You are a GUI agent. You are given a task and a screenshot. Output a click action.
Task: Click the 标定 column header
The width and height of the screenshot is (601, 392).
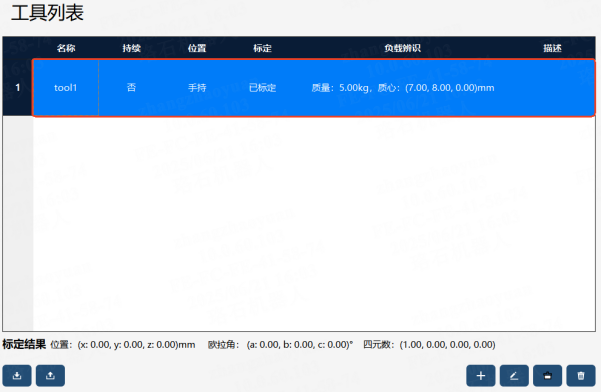click(x=263, y=48)
